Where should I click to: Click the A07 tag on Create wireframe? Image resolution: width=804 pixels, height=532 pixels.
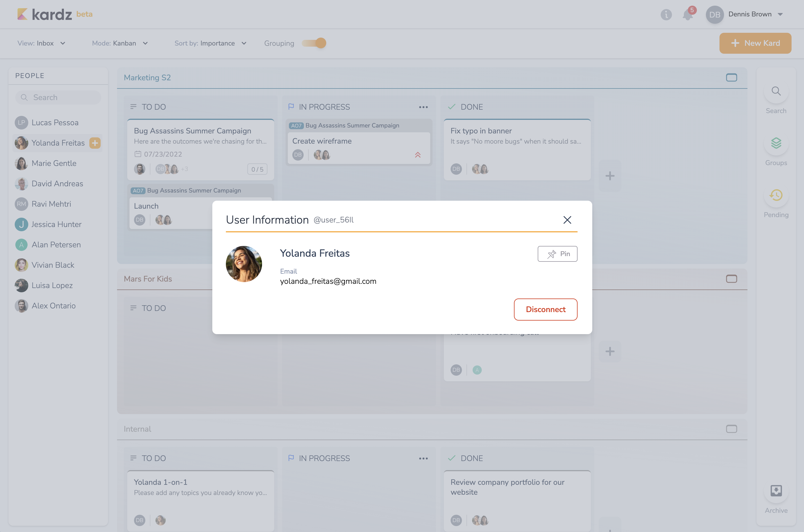click(296, 126)
